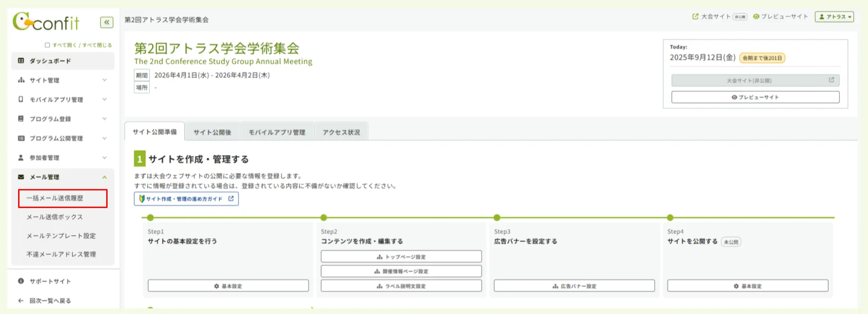Expand the 参加者管理 chevron
The height and width of the screenshot is (314, 868).
point(104,157)
